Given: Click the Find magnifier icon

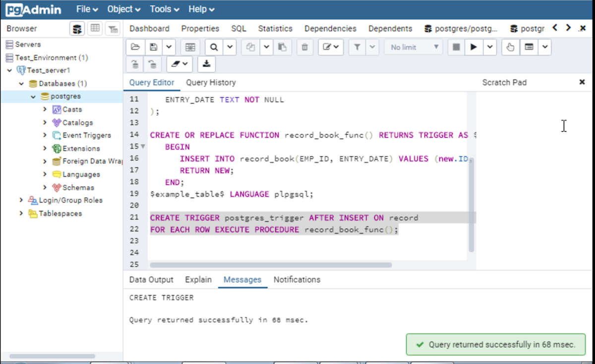Looking at the screenshot, I should (214, 47).
